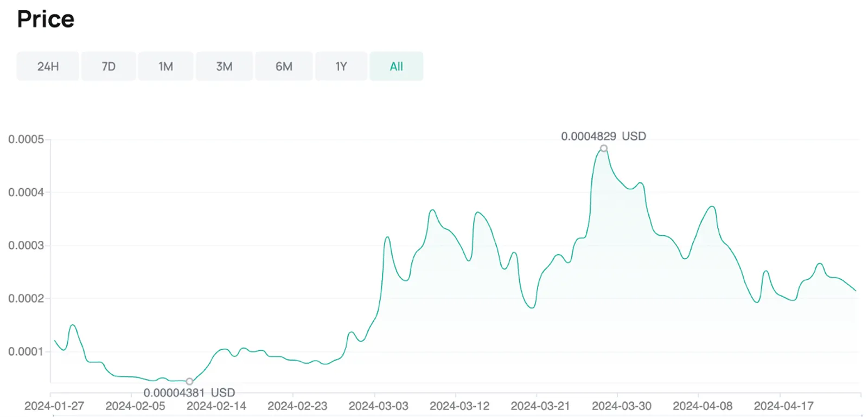Click y-axis label 0.0003
The width and height of the screenshot is (868, 417).
pos(25,246)
